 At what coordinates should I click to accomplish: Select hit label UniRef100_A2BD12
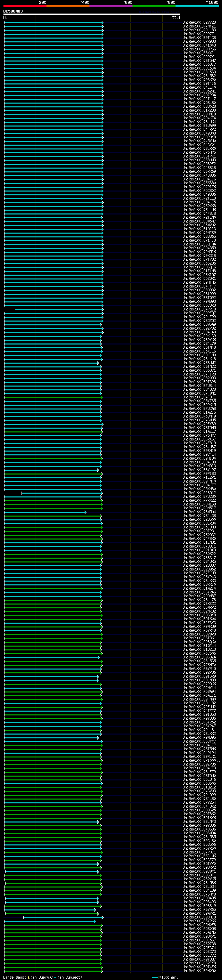click(199, 493)
